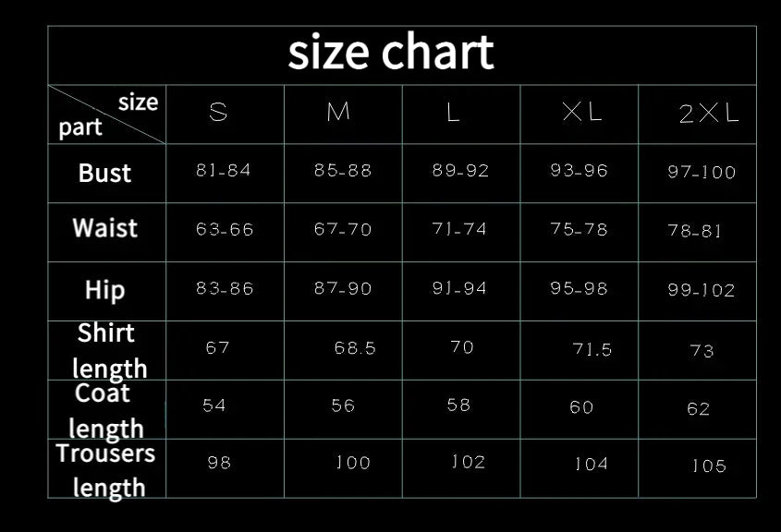Click the 'size chart' title

coord(391,53)
